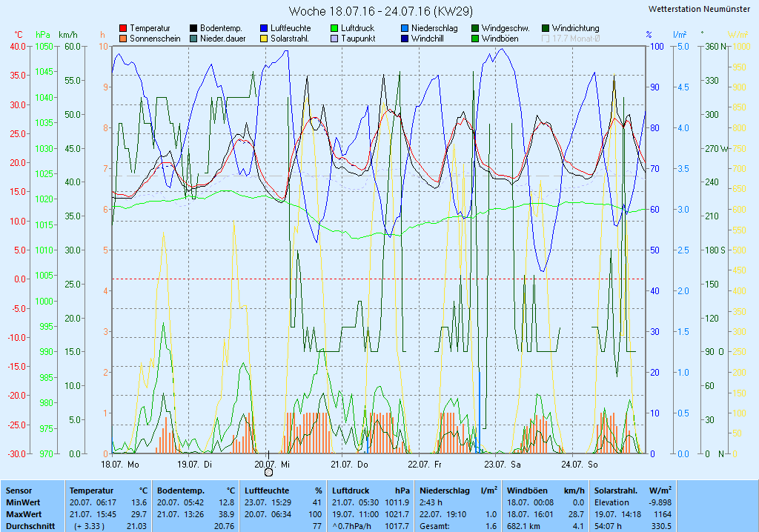Click the km/h axis unit label above the chart

67,35
